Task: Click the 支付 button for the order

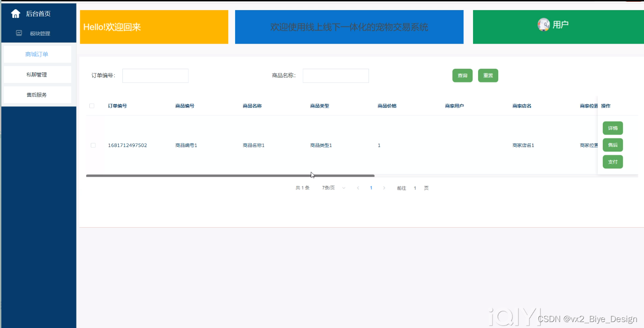Action: (613, 162)
